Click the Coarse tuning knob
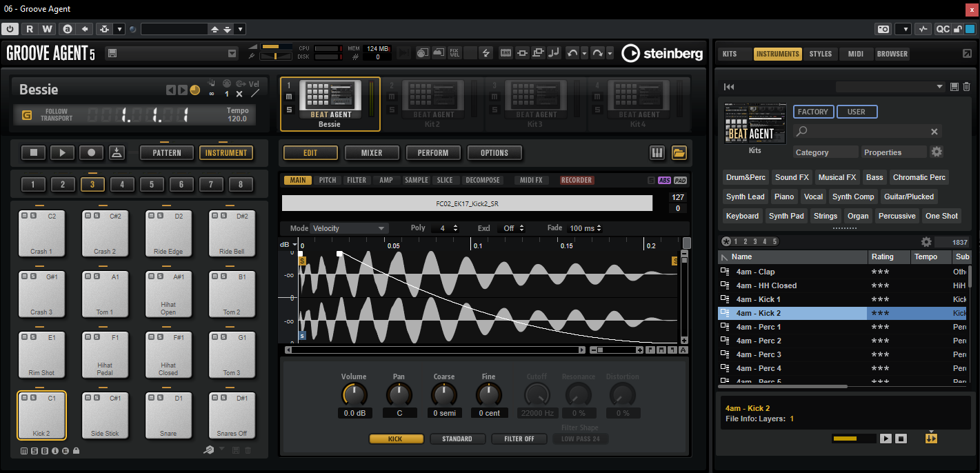This screenshot has height=473, width=980. pos(444,395)
